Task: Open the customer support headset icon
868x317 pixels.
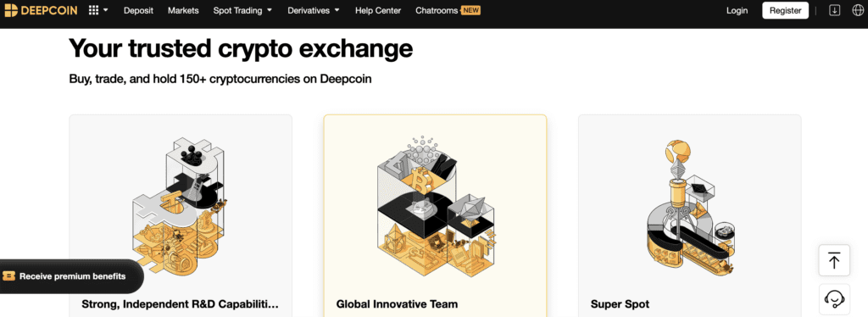Action: click(x=834, y=299)
